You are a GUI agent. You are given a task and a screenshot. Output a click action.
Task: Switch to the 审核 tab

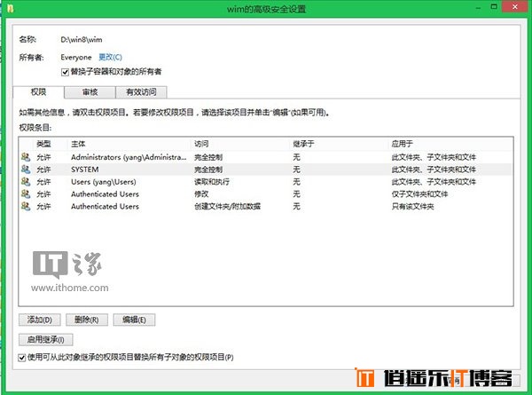click(x=90, y=92)
